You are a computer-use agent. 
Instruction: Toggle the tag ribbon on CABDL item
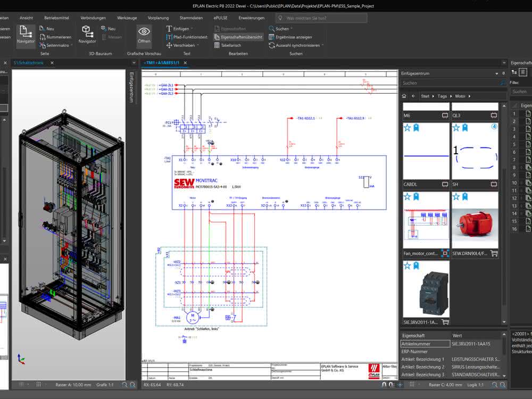point(417,128)
